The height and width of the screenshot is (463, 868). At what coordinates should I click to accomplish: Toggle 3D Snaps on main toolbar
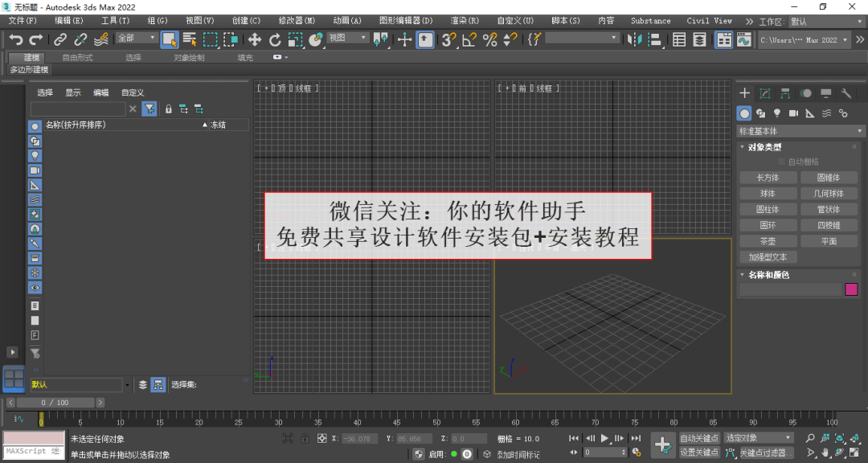(448, 39)
